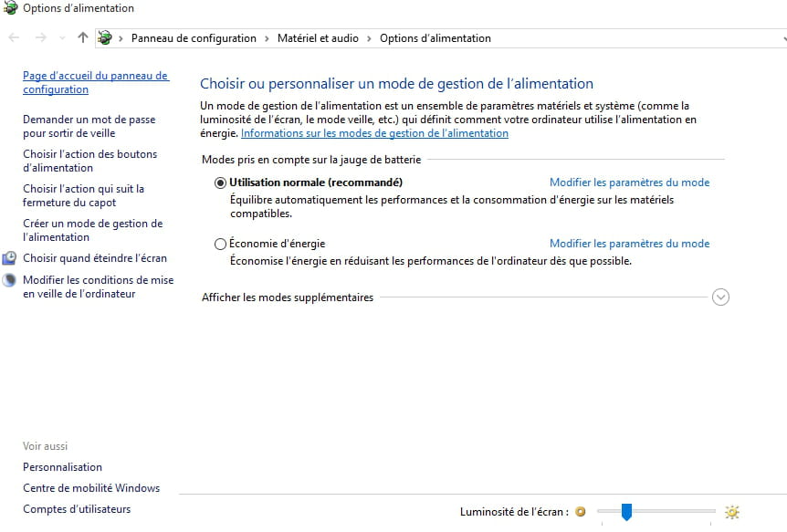
Task: Expand Afficher les modes supplémentaires chevron
Action: [720, 297]
